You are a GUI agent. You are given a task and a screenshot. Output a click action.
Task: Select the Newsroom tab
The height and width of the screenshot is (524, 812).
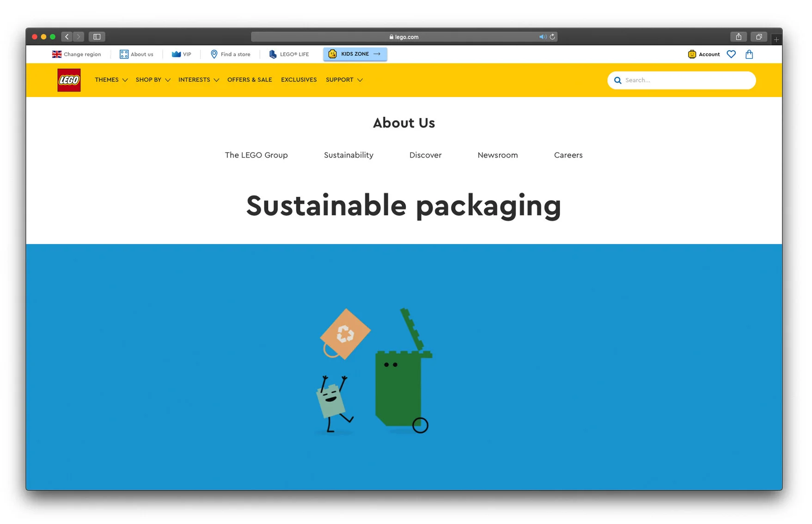pos(498,155)
